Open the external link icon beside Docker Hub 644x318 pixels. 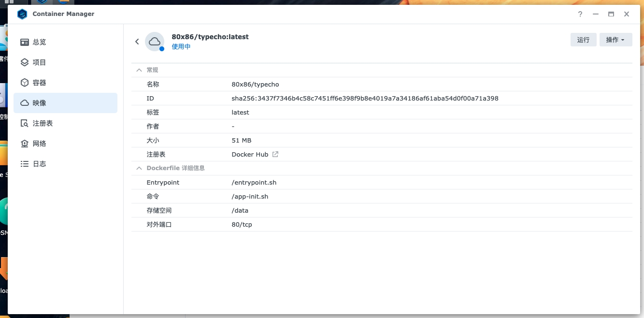click(275, 154)
